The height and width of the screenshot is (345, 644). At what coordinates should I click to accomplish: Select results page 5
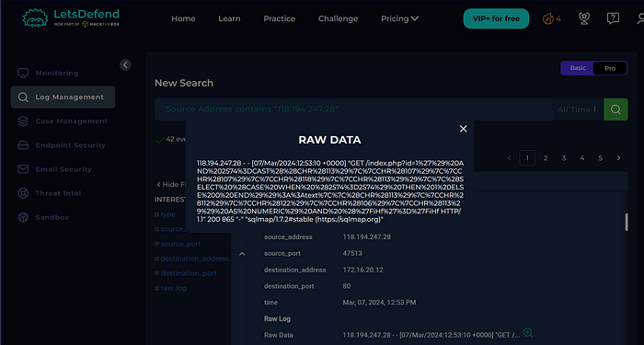(x=601, y=158)
